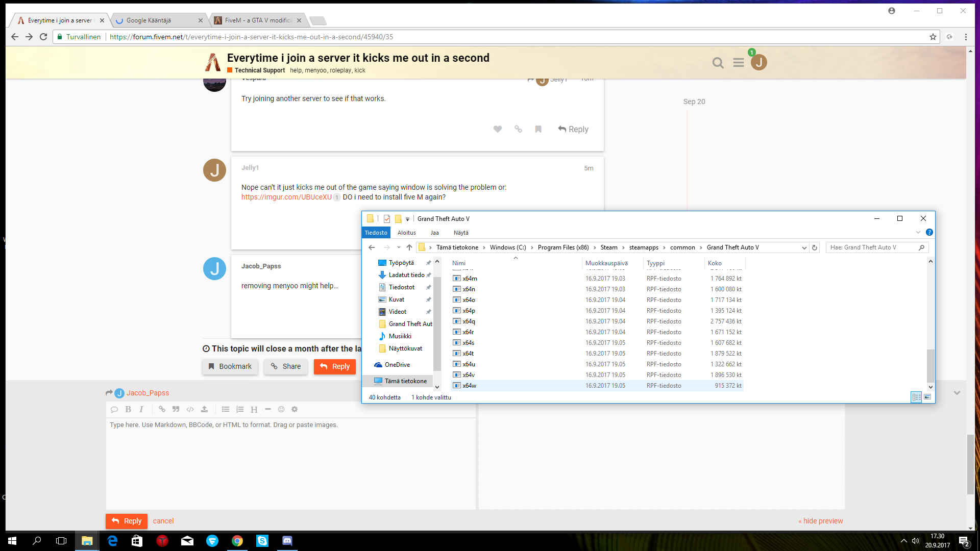Screen dimensions: 980x551
Task: Switch Explorer to details view
Action: (916, 397)
